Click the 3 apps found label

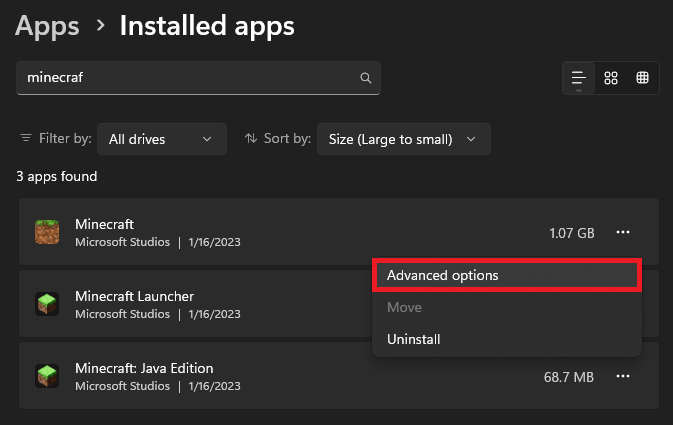57,176
